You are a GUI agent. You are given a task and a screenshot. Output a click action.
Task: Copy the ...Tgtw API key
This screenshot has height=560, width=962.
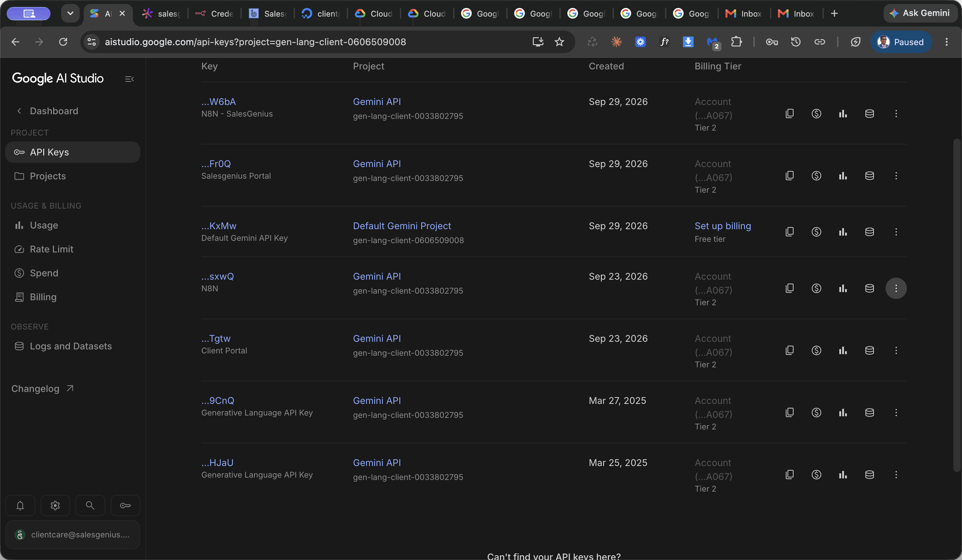790,350
